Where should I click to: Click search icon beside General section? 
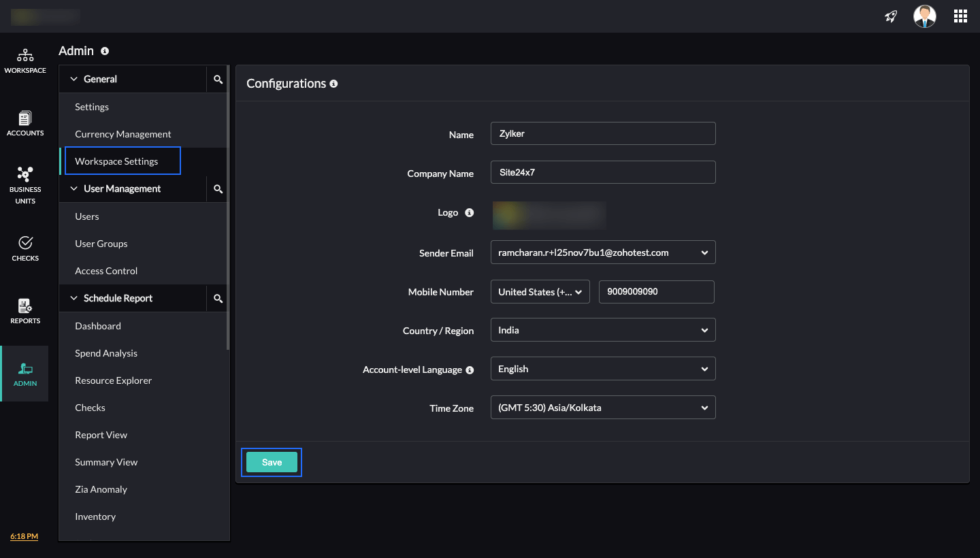[x=218, y=80]
